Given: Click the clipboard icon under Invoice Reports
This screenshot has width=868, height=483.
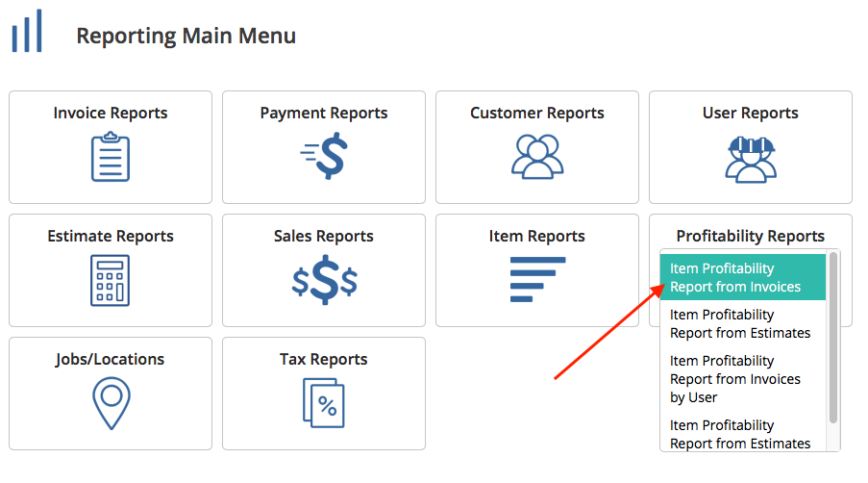Looking at the screenshot, I should (x=111, y=159).
